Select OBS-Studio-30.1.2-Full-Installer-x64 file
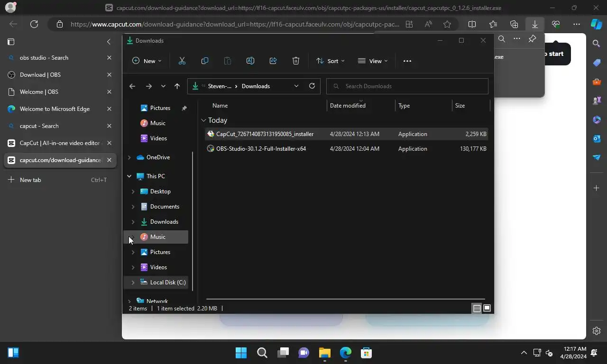This screenshot has height=364, width=607. point(347,149)
